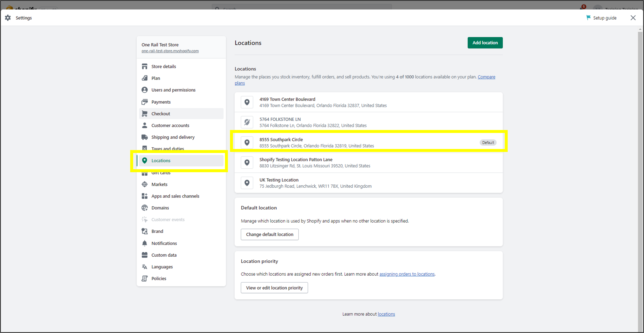The height and width of the screenshot is (333, 644).
Task: Click Change default location button
Action: (269, 234)
